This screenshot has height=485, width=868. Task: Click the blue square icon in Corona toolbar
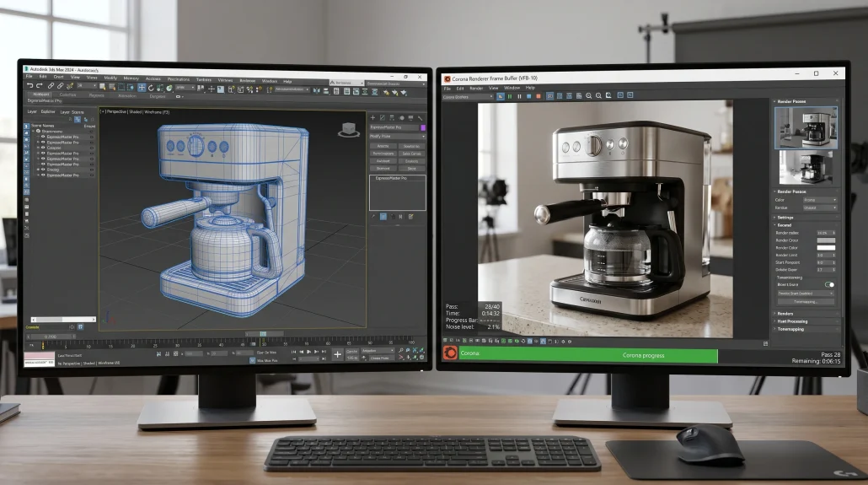[528, 96]
